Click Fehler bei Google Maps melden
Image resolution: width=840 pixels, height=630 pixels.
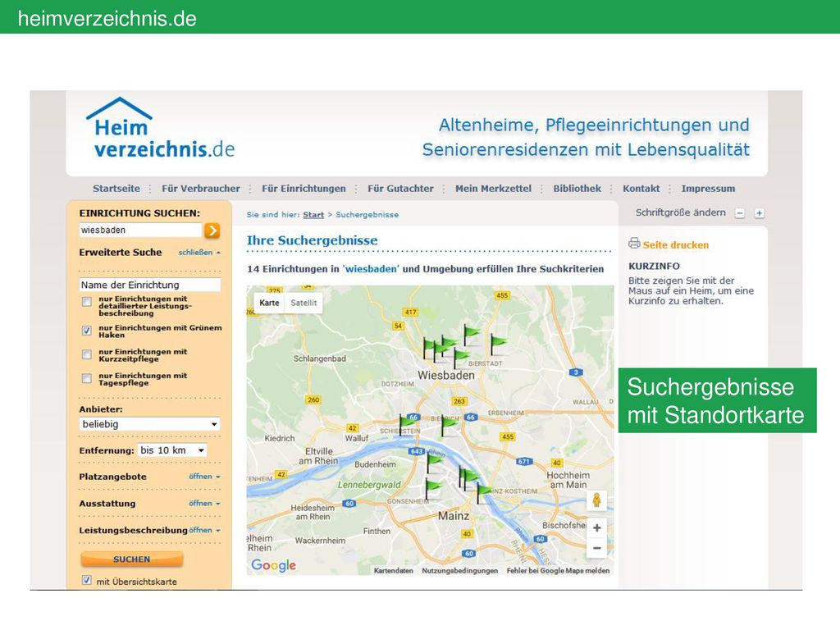[x=558, y=571]
